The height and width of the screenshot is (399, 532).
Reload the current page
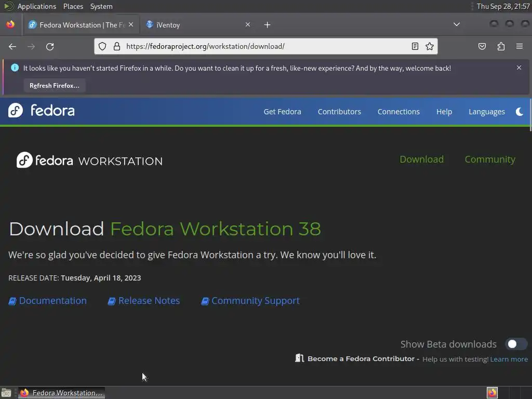50,46
